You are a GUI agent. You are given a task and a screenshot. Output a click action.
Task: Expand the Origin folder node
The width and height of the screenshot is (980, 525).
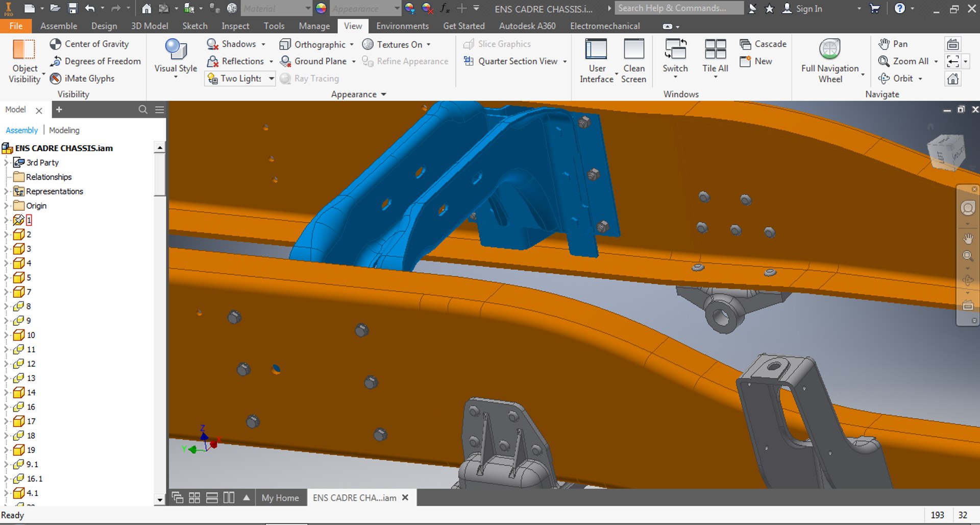click(x=6, y=206)
